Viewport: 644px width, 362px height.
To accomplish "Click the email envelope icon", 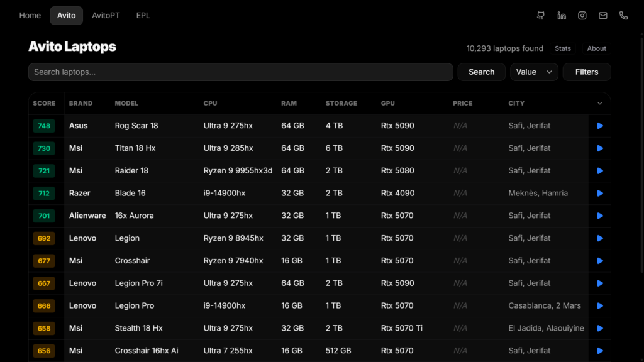I will pyautogui.click(x=603, y=16).
